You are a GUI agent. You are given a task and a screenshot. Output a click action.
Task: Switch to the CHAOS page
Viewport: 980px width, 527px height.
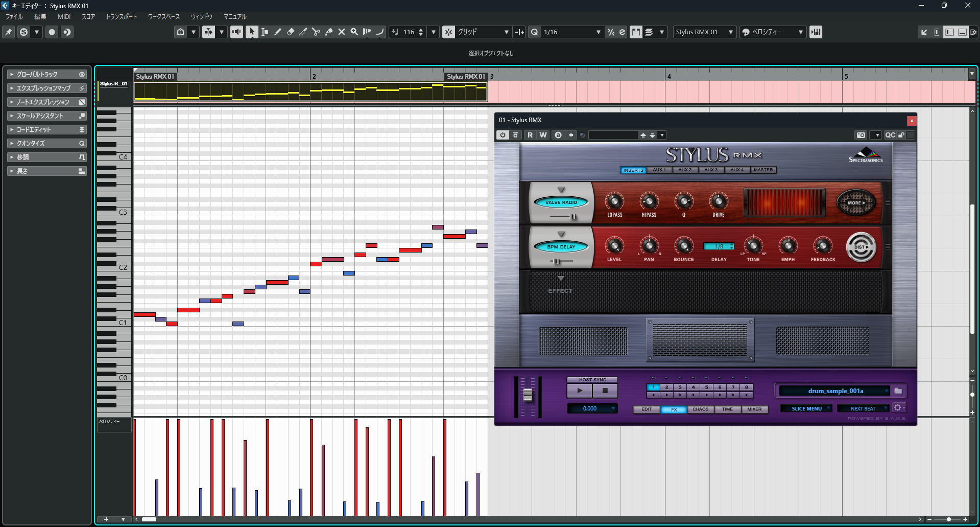point(701,409)
